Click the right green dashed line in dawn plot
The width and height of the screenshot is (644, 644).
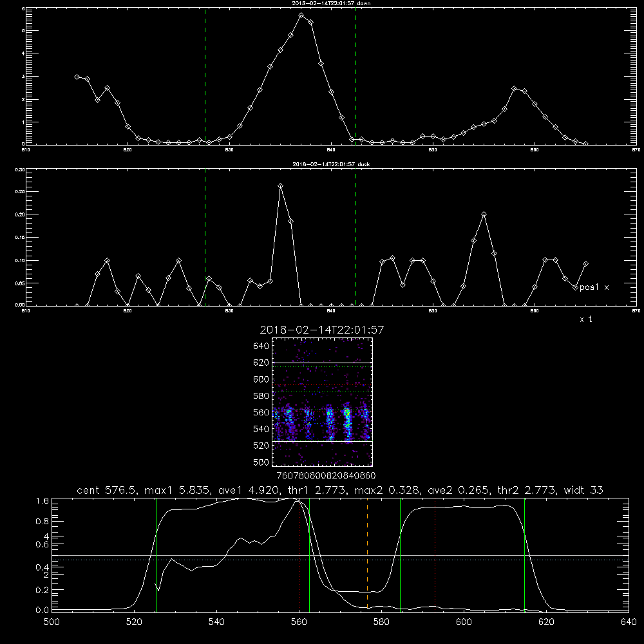(355, 76)
